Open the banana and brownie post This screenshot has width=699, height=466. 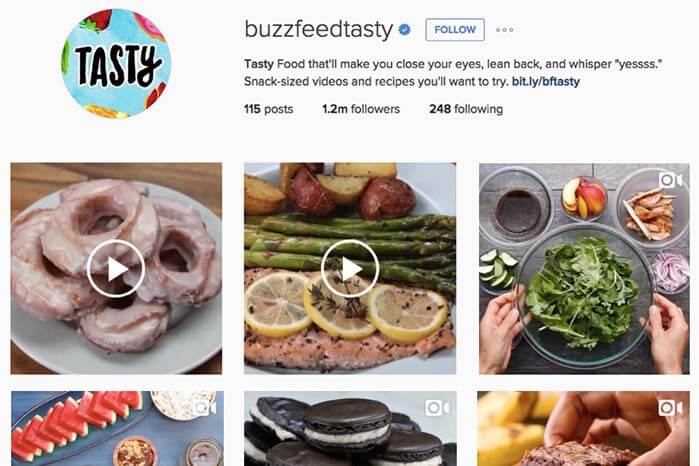583,429
